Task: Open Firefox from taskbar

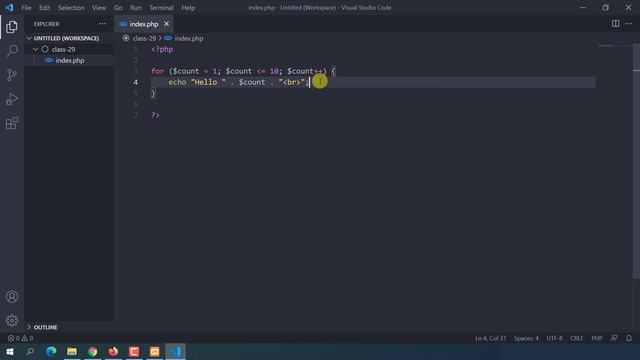Action: pos(113,351)
